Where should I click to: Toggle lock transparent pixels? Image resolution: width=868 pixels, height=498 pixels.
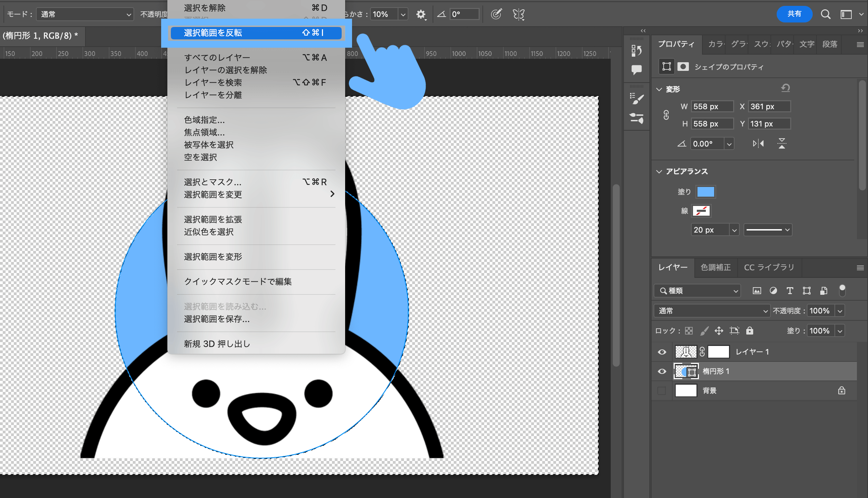click(689, 331)
